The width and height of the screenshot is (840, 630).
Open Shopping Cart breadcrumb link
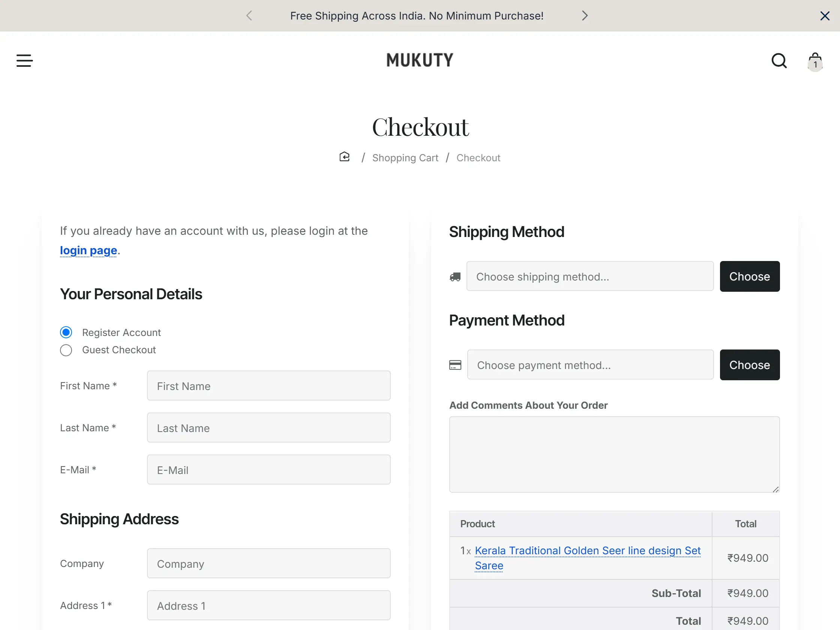click(405, 158)
